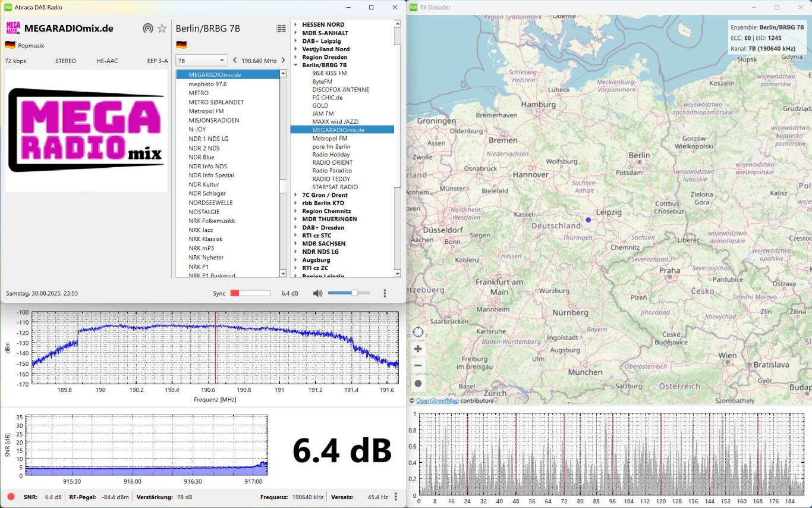Zoom in on the TII map
This screenshot has height=508, width=812.
click(x=418, y=349)
